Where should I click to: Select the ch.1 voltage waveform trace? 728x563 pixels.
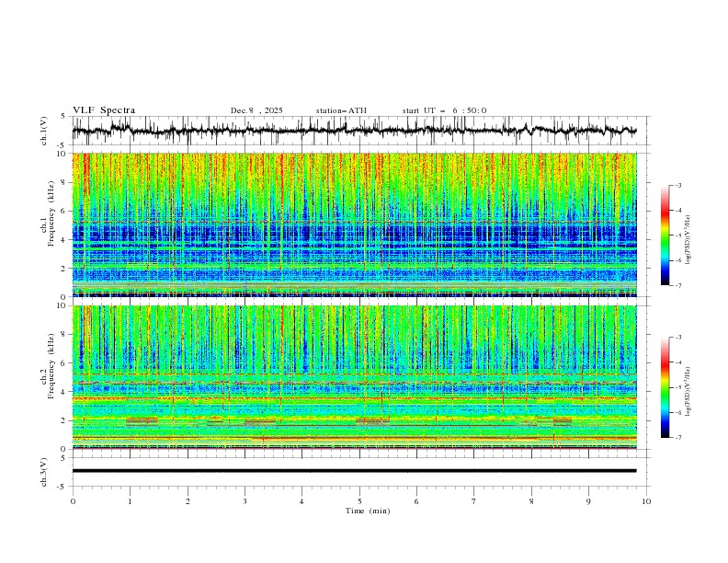click(x=354, y=131)
